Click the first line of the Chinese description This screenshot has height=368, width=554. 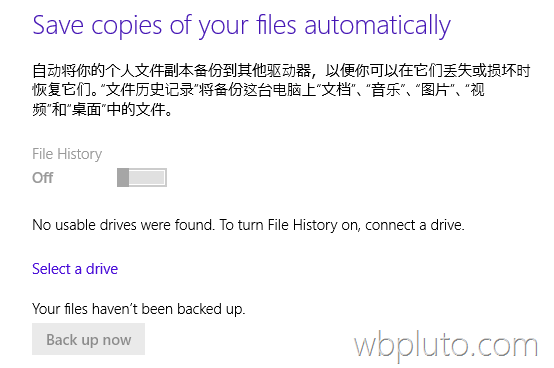pyautogui.click(x=281, y=71)
